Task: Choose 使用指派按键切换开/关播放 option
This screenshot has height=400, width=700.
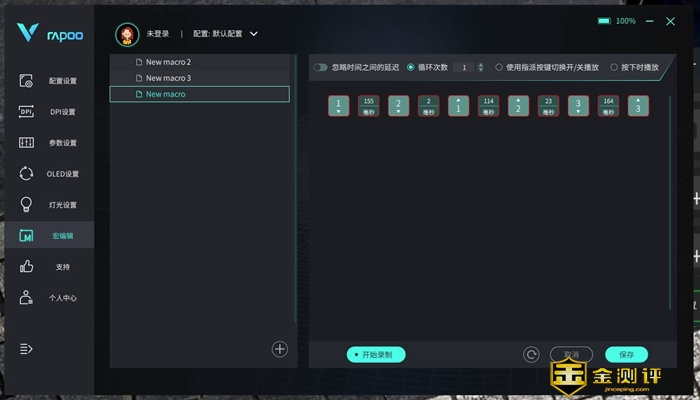Action: click(500, 68)
